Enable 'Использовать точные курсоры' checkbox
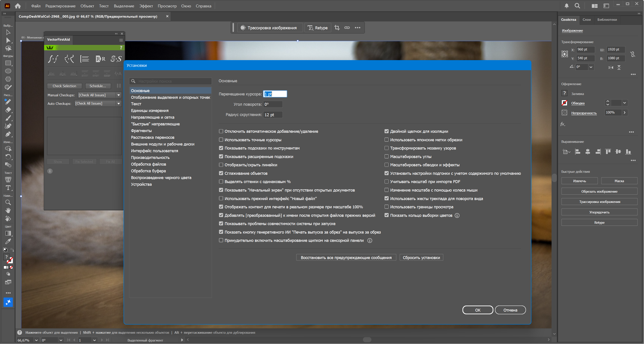Image resolution: width=644 pixels, height=344 pixels. 221,140
